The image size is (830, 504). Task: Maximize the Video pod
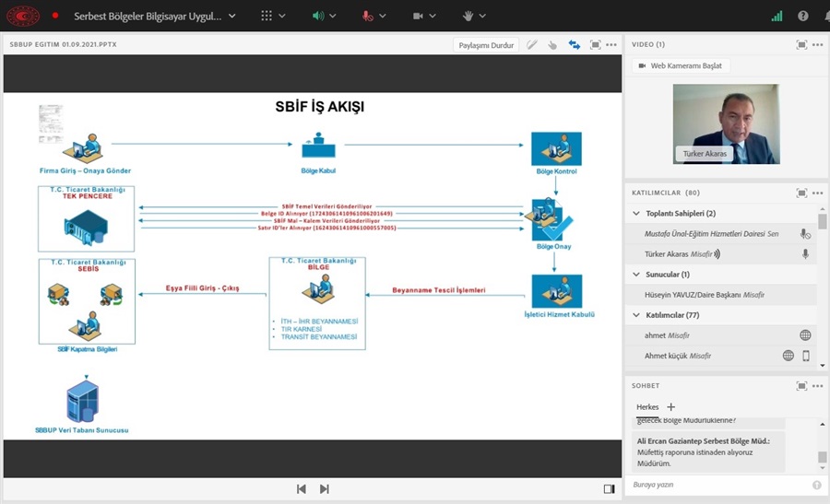click(x=802, y=44)
